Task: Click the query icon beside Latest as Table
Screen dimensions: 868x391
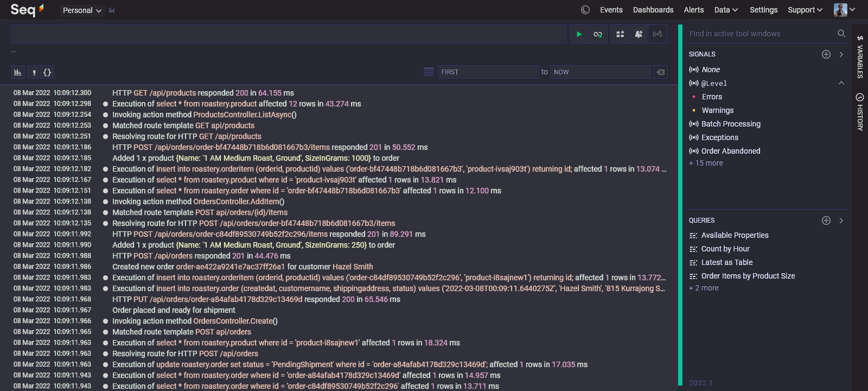Action: pyautogui.click(x=693, y=263)
